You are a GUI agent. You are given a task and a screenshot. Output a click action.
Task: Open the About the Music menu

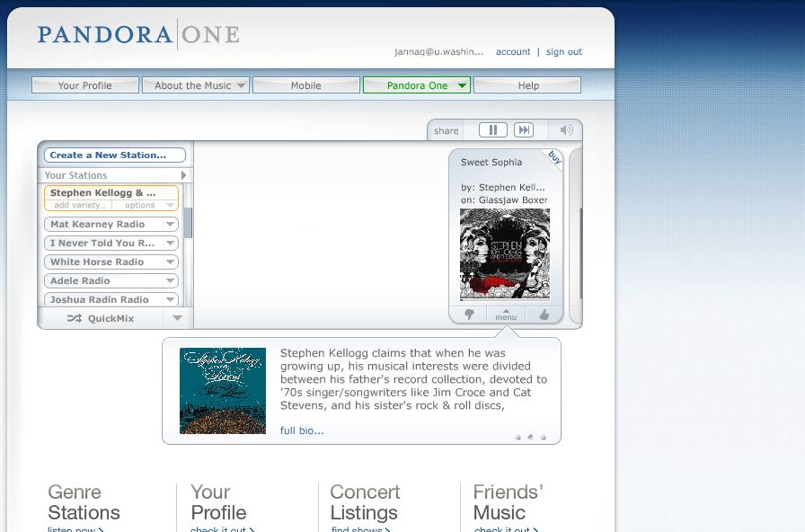coord(196,85)
